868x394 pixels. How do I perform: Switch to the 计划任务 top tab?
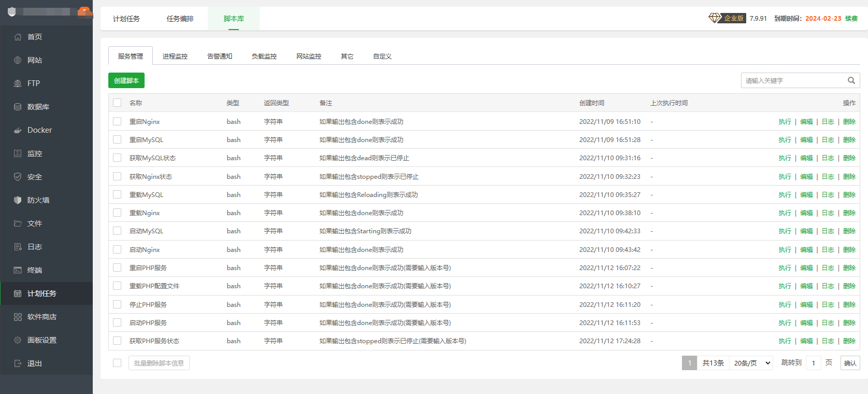126,19
